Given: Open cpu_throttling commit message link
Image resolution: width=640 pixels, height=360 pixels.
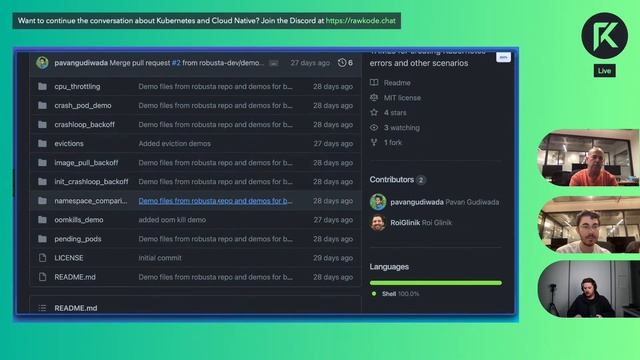Looking at the screenshot, I should (x=216, y=87).
